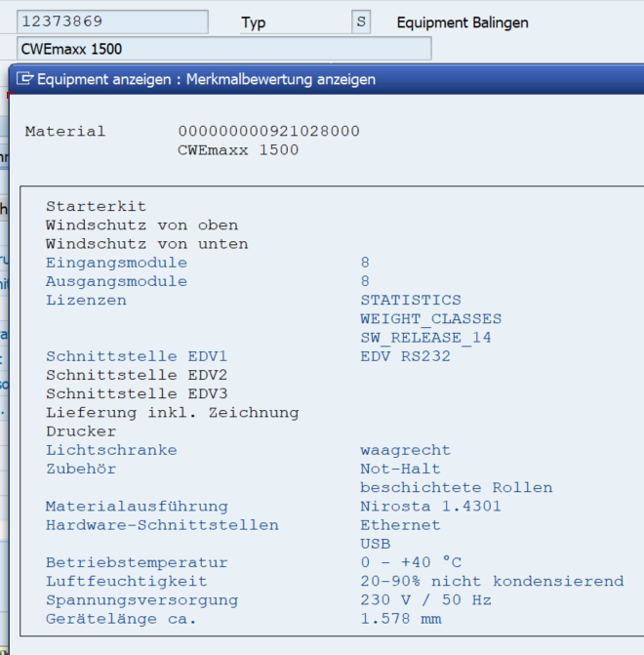Select the Schnittstelle EDV1 label
The image size is (644, 655).
coord(136,356)
